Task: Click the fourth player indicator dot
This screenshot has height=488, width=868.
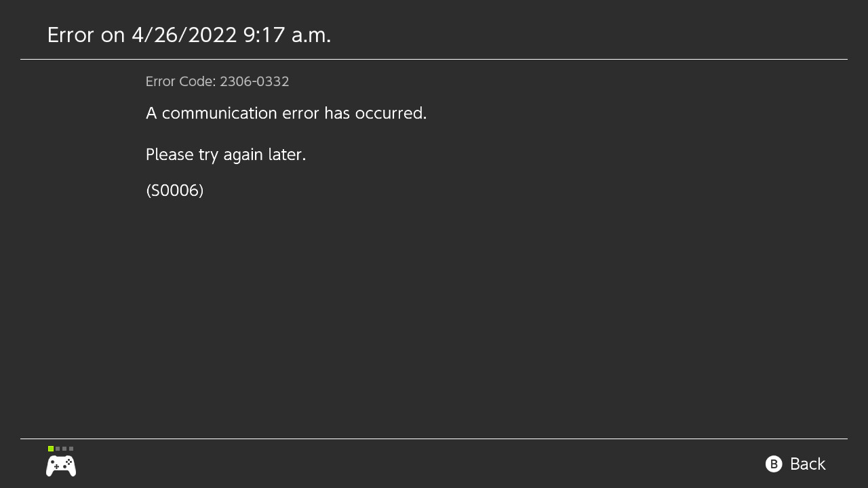Action: (71, 449)
